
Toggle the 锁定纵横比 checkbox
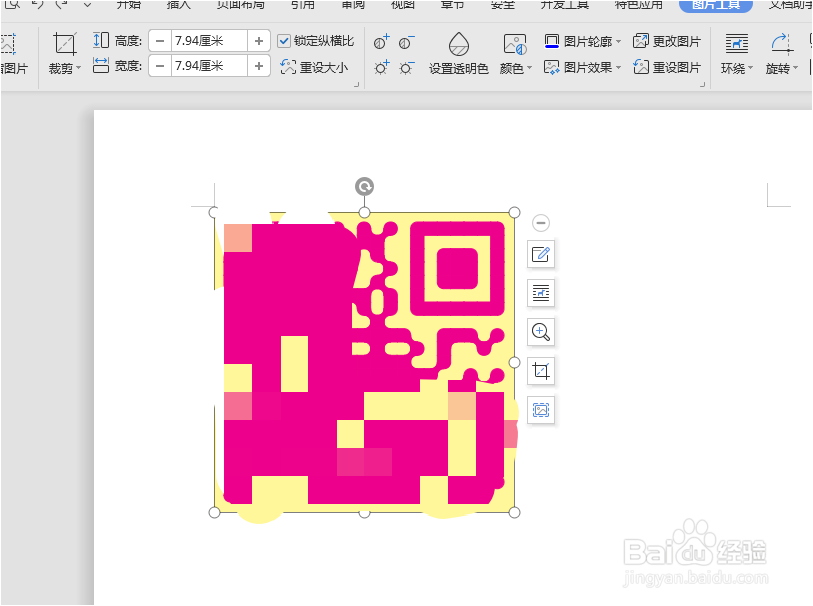pos(284,40)
